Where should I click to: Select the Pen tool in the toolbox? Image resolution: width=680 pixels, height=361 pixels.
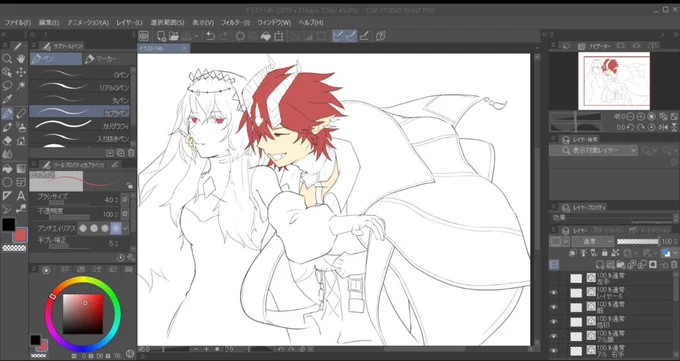[7, 113]
